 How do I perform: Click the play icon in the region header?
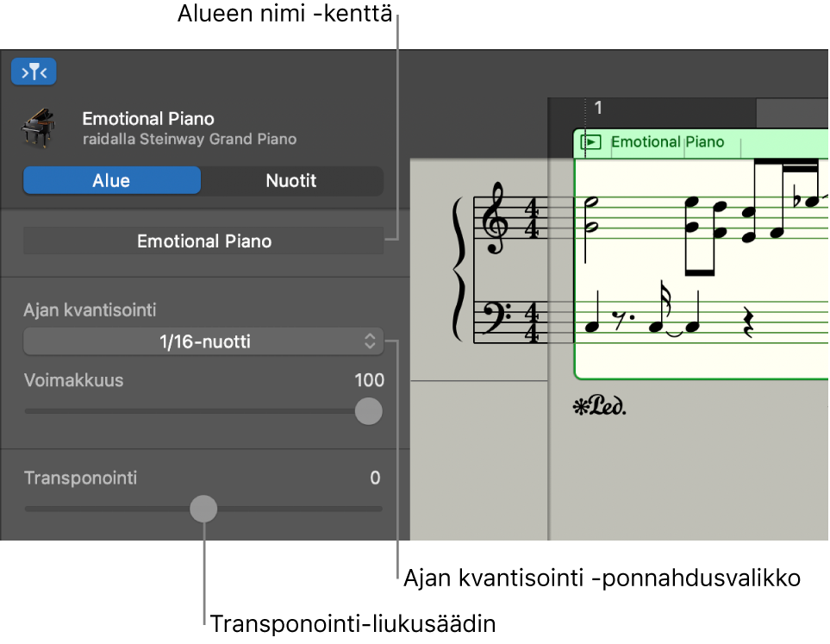(x=590, y=142)
